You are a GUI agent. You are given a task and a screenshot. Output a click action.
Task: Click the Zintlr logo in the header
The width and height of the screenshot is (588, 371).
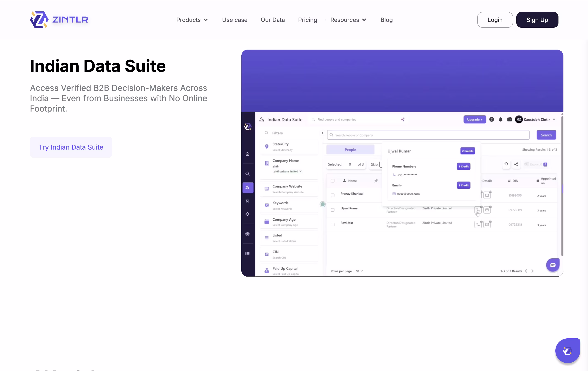pos(59,20)
